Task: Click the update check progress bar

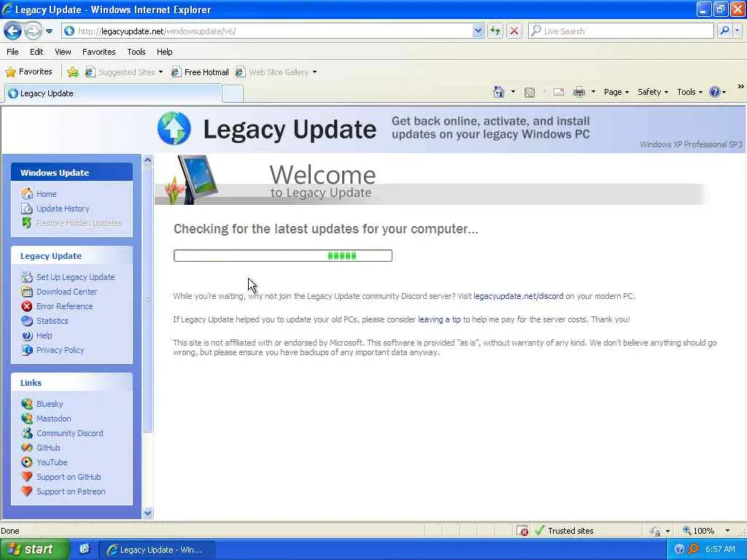Action: click(x=283, y=256)
